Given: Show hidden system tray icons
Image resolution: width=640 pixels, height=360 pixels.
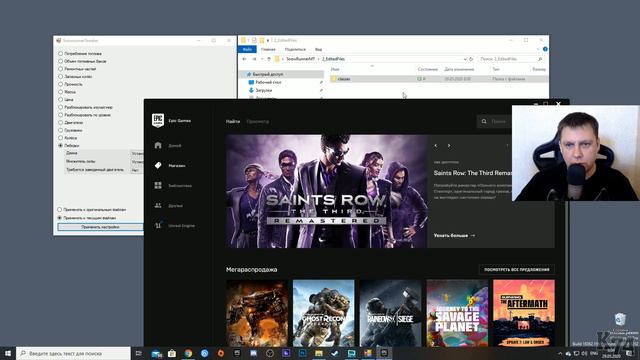Looking at the screenshot, I should (560, 353).
